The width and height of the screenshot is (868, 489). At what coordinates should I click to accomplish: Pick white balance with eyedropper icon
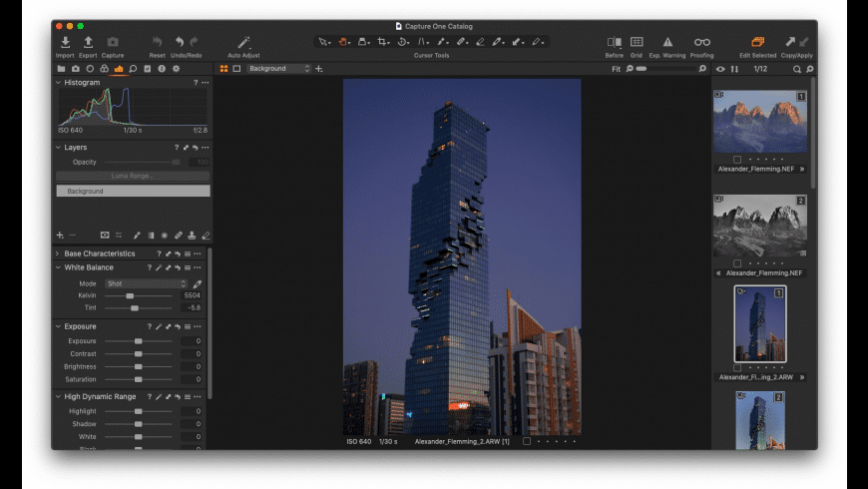click(198, 284)
